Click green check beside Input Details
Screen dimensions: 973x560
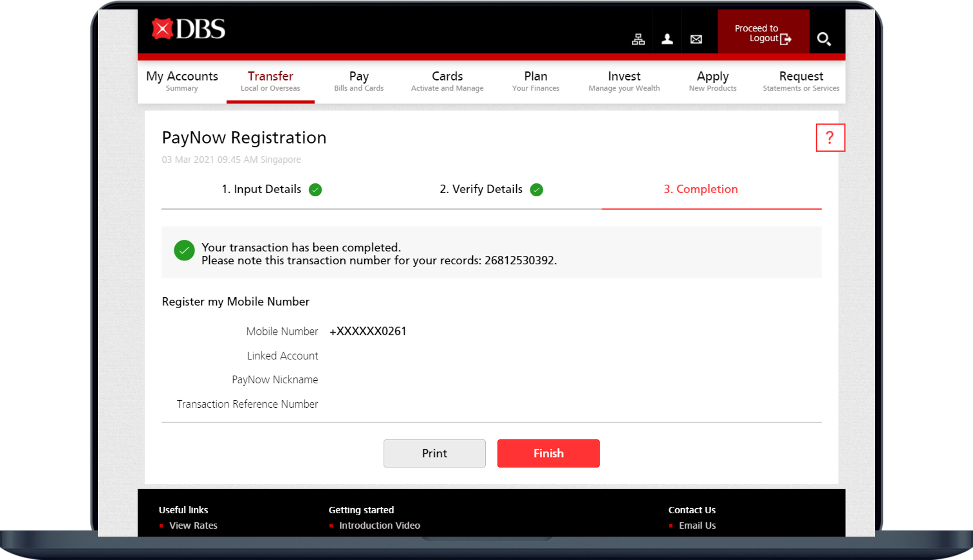315,190
